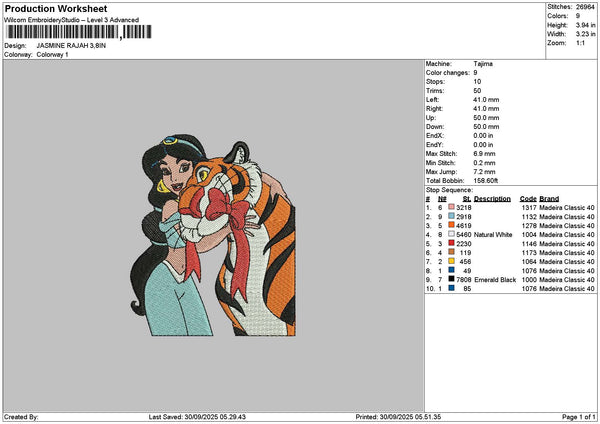The height and width of the screenshot is (424, 600).
Task: Click the blue swatch in stop 10
Action: click(x=451, y=289)
